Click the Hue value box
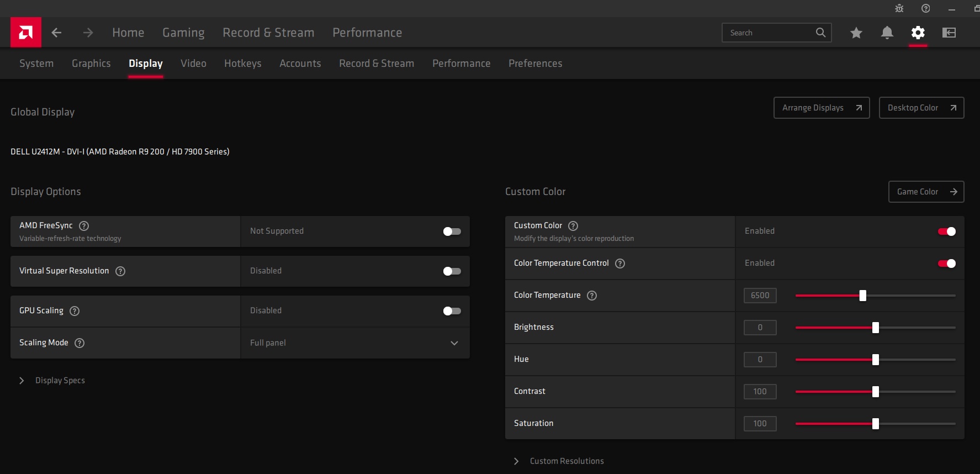980x474 pixels. tap(760, 360)
